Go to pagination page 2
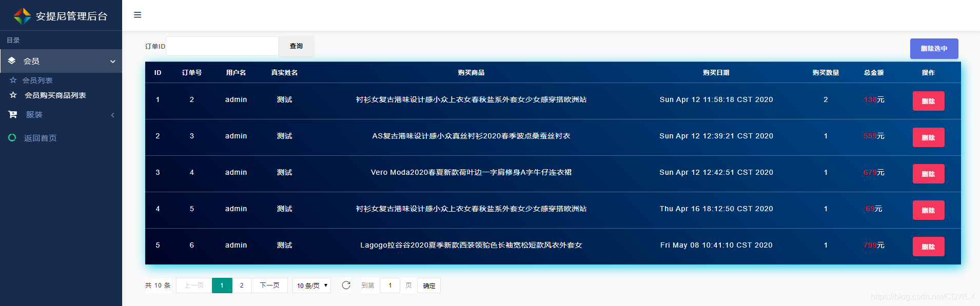 (x=242, y=285)
